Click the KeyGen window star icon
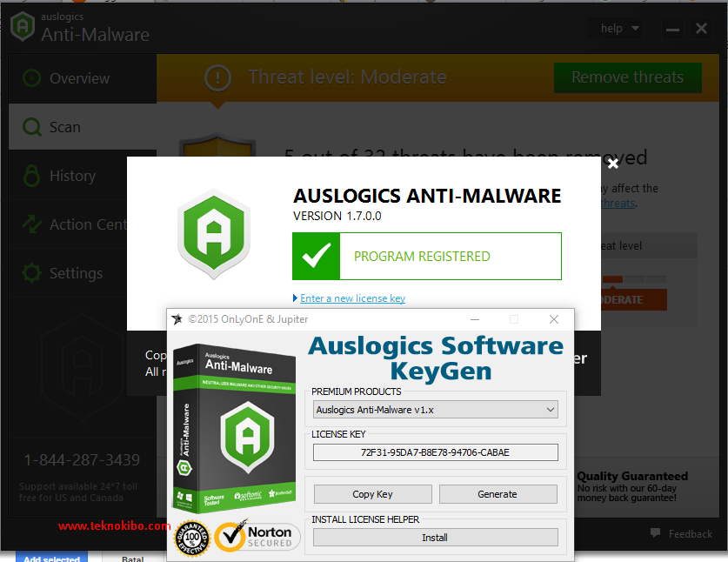 pos(177,319)
